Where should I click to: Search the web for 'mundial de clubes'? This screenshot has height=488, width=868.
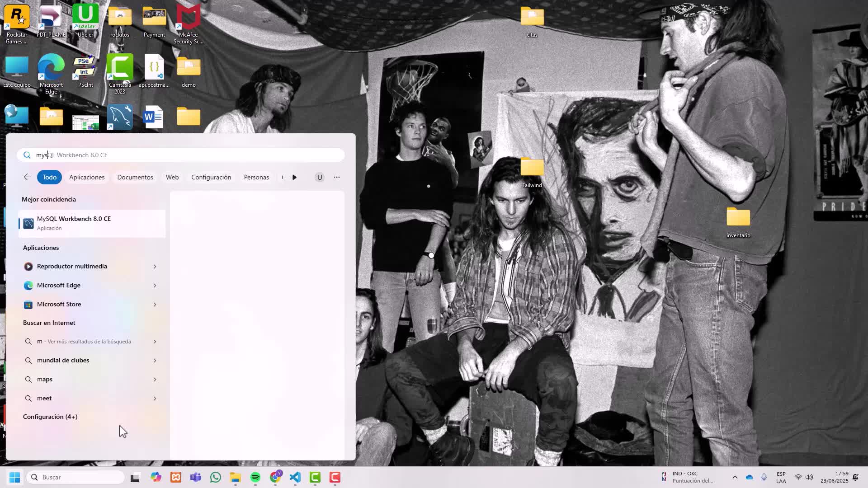[x=92, y=361]
